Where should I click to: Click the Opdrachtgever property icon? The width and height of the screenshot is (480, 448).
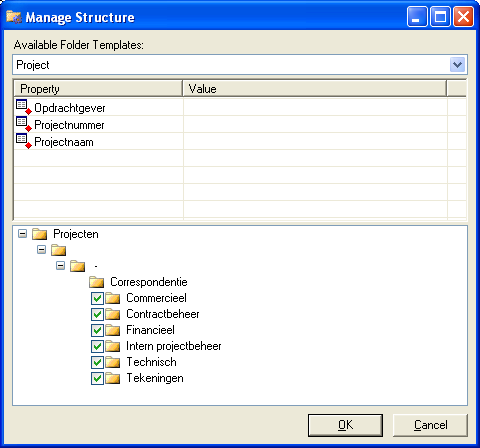pos(24,107)
